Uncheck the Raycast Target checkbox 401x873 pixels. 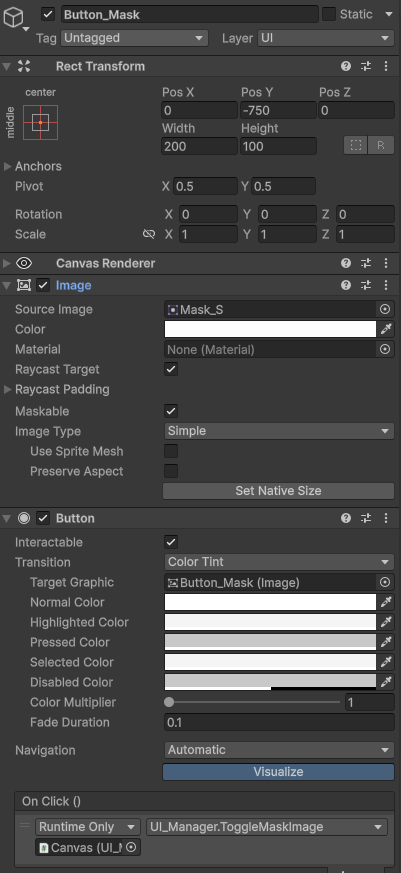click(x=171, y=369)
